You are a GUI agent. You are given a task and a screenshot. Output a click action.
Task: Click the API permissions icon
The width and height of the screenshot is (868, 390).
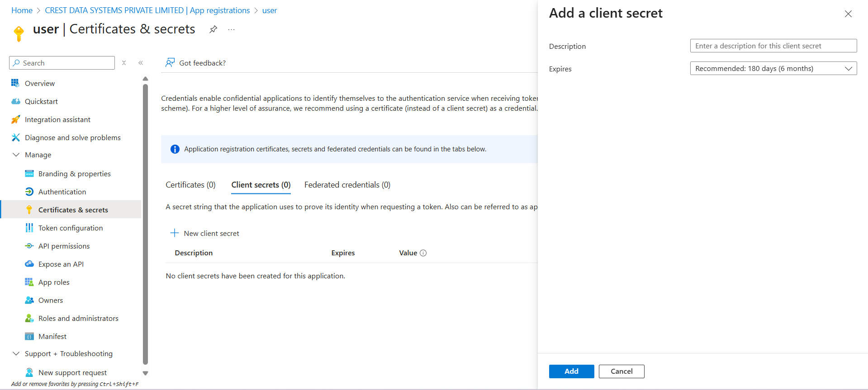click(29, 246)
